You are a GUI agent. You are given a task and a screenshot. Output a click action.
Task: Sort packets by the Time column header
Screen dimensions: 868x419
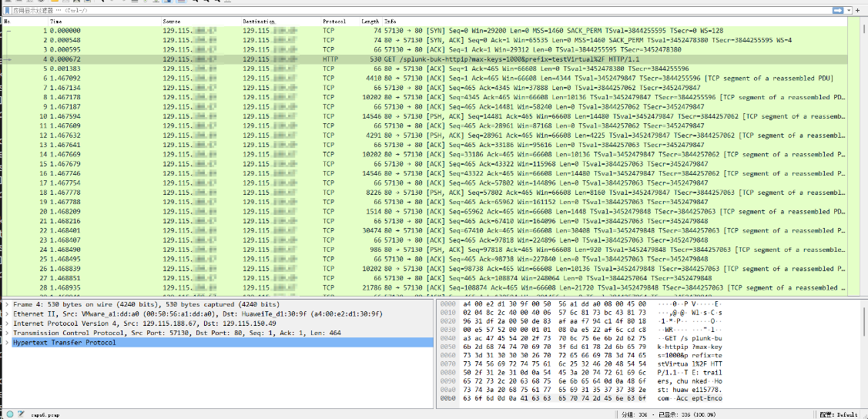click(x=56, y=21)
